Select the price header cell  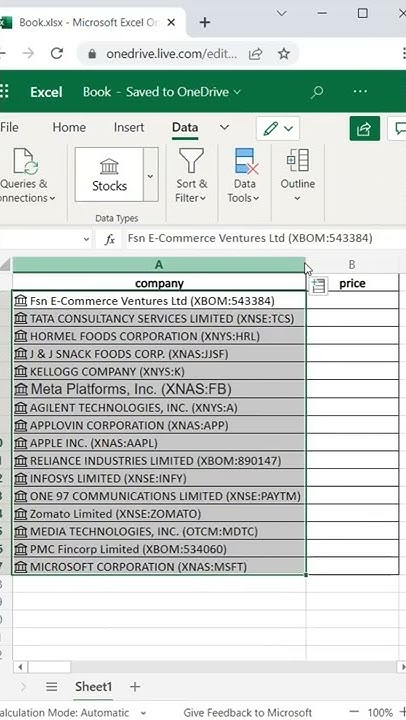[352, 283]
